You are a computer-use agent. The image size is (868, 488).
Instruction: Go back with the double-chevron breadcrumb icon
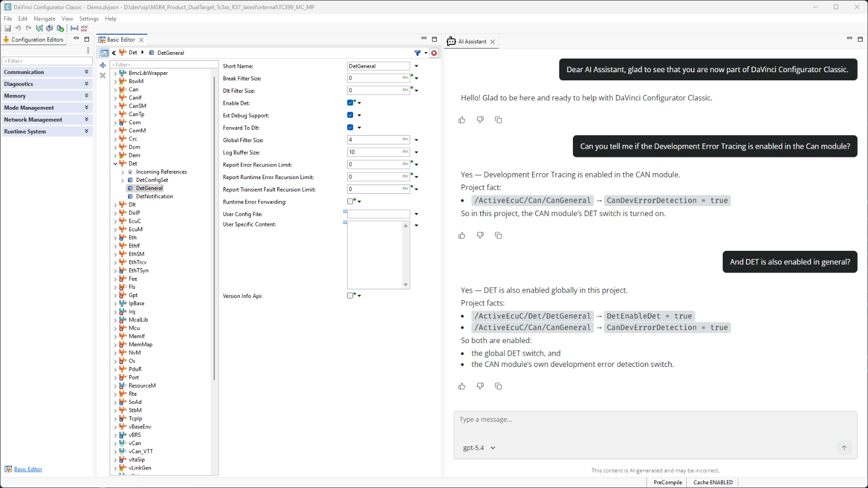click(x=114, y=53)
